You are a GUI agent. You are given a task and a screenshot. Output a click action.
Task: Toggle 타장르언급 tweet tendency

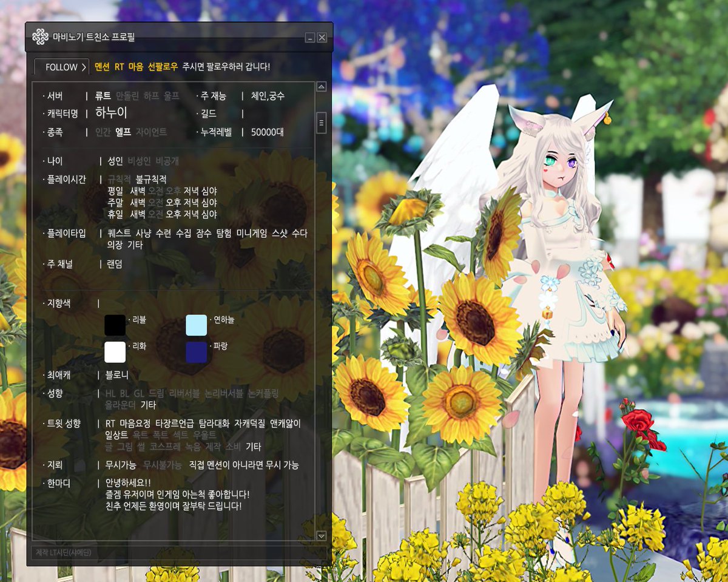point(175,424)
